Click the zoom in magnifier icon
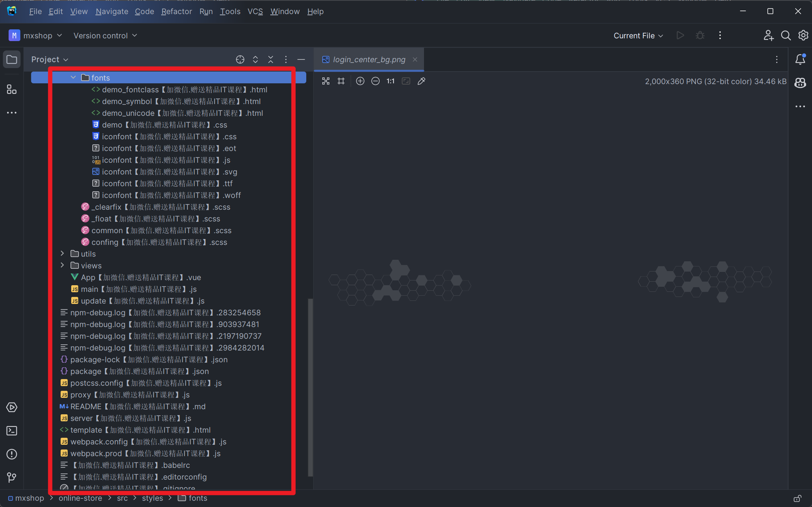 coord(361,81)
